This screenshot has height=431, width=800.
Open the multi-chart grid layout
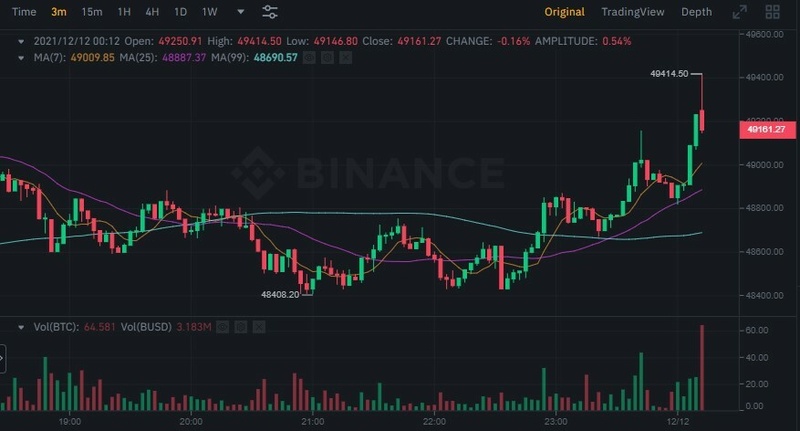(771, 12)
